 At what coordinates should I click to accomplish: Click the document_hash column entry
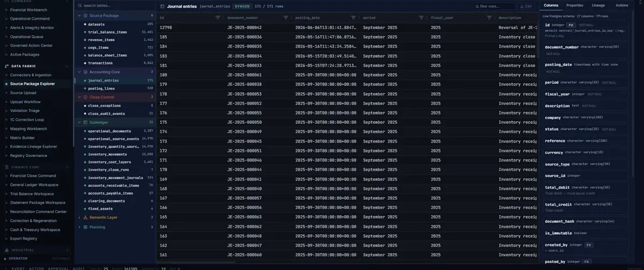[x=585, y=221]
